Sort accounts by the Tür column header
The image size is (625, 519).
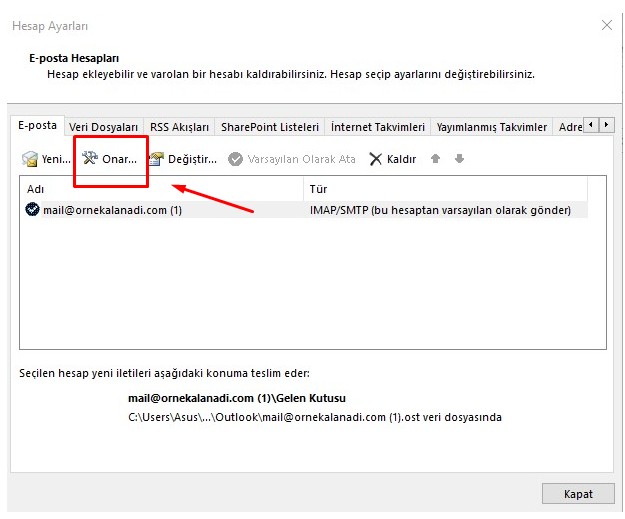[x=450, y=189]
